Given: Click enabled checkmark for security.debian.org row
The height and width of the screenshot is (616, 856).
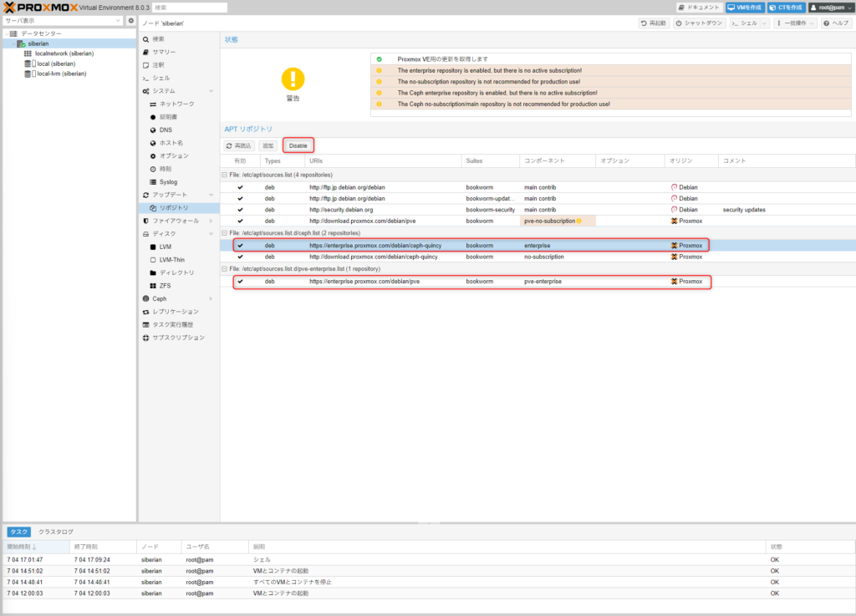Looking at the screenshot, I should point(240,210).
